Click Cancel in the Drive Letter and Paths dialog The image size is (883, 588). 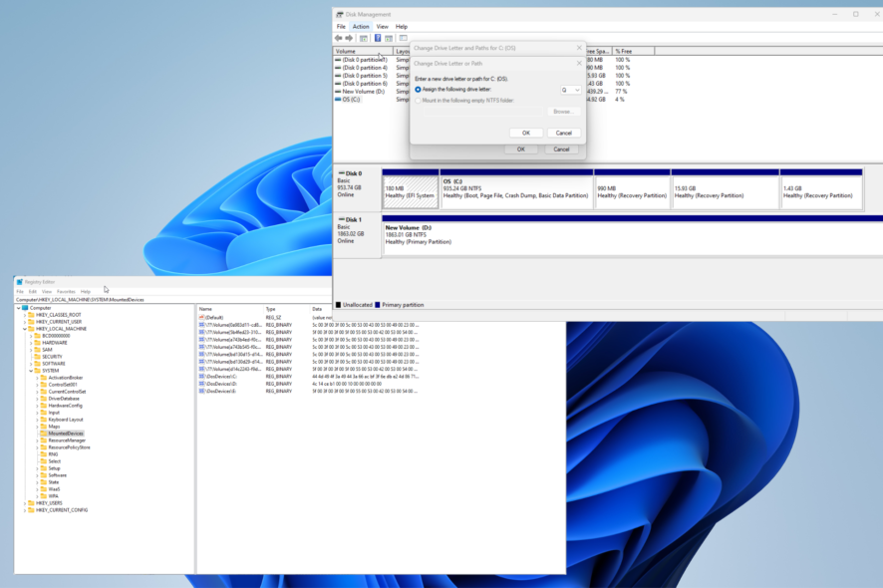point(561,149)
